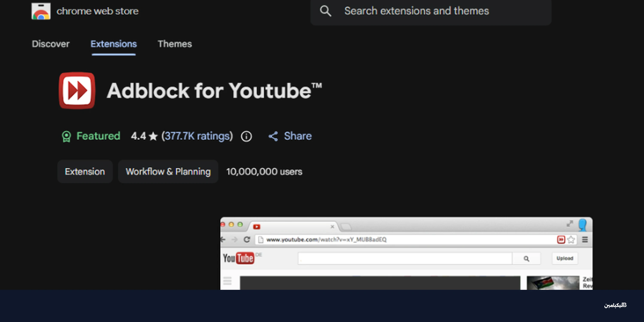Viewport: 644px width, 322px height.
Task: Open the ratings info circle icon
Action: tap(246, 137)
